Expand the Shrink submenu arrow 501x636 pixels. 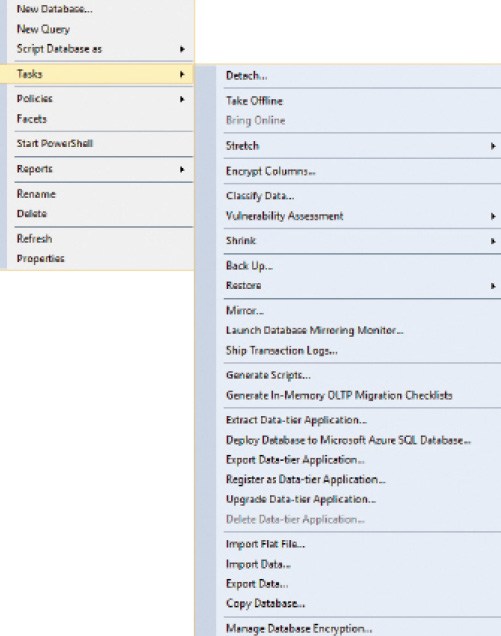coord(493,241)
